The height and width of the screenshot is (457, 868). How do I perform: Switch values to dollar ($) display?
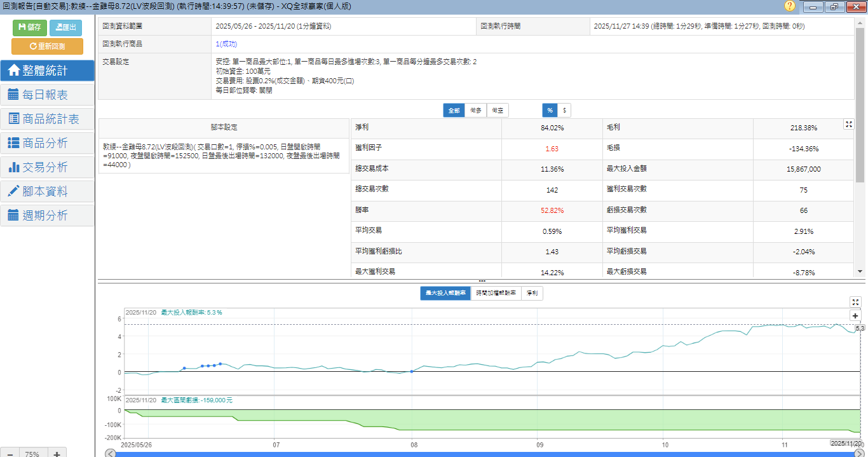pos(564,111)
